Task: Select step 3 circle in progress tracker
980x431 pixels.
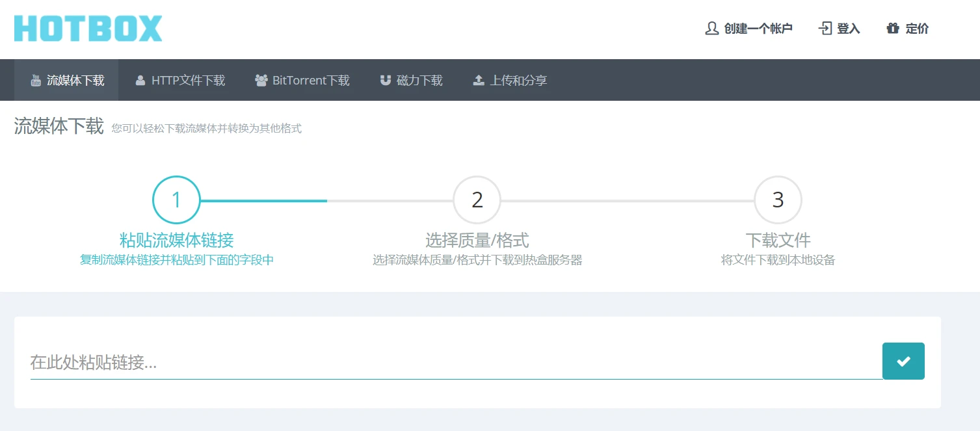Action: click(x=778, y=200)
